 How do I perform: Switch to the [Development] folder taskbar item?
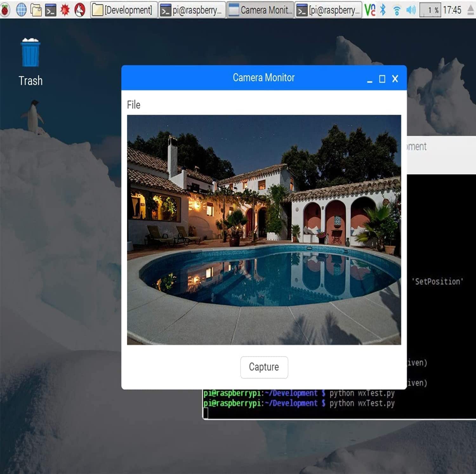pyautogui.click(x=124, y=10)
